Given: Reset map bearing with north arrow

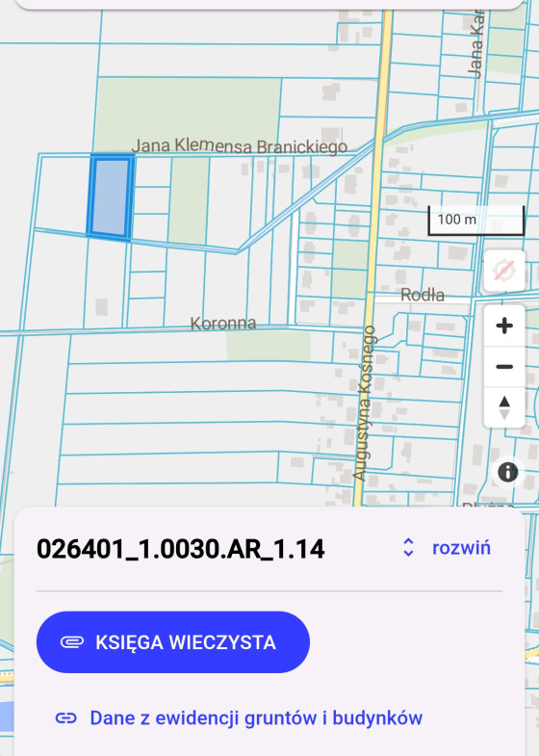Looking at the screenshot, I should pyautogui.click(x=503, y=407).
